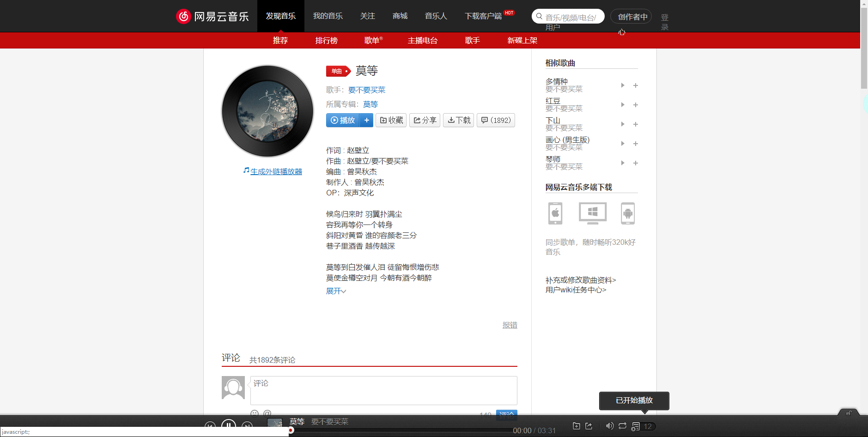Click the 生成外链播放器 link

[x=276, y=171]
